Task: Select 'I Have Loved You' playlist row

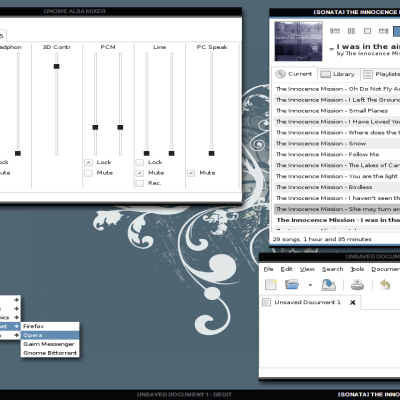Action: tap(337, 122)
